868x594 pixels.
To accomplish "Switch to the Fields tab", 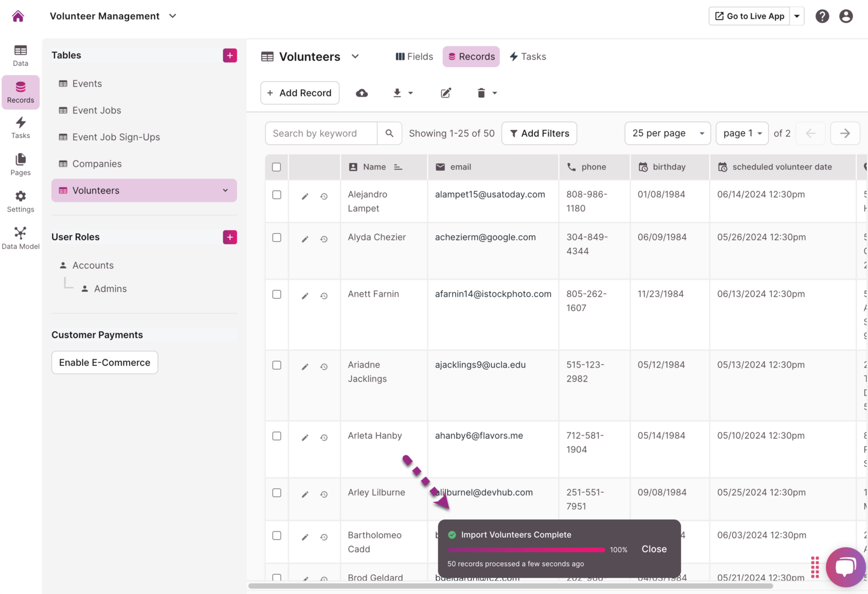I will tap(414, 57).
